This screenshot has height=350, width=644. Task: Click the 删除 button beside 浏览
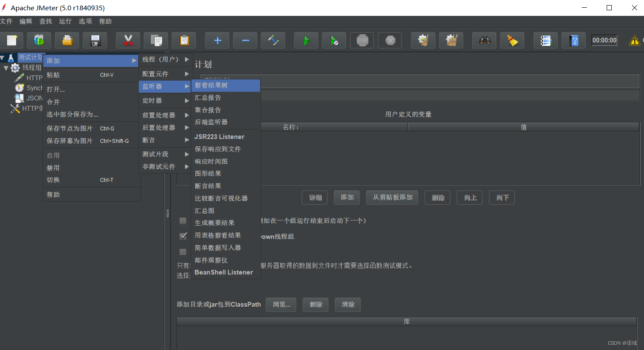[x=316, y=305]
